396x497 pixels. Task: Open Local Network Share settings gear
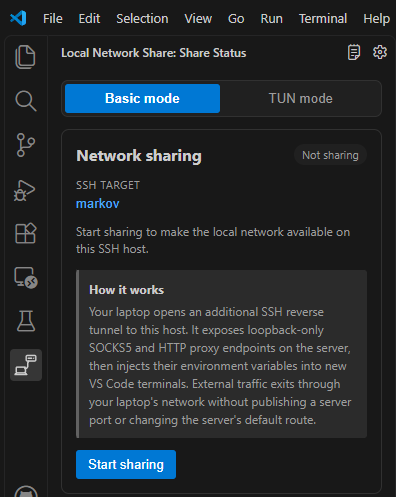[x=380, y=52]
